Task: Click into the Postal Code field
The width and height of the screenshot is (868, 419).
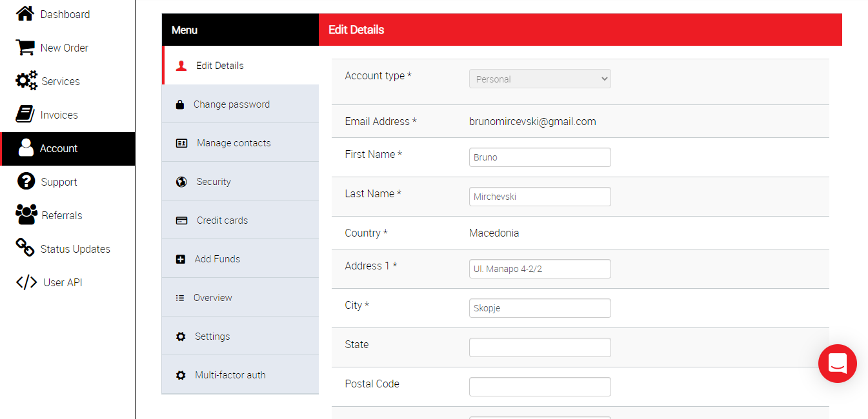Action: (x=540, y=387)
